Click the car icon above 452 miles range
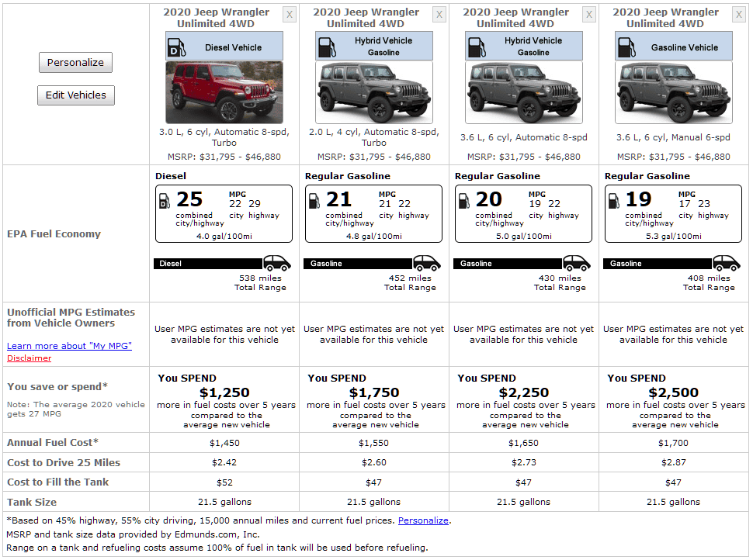This screenshot has width=753, height=560. pos(427,263)
